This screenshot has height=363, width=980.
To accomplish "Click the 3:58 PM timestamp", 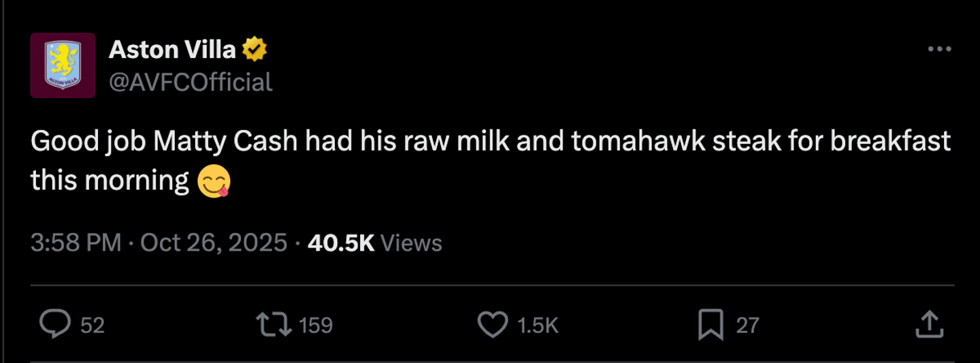I will (x=76, y=243).
